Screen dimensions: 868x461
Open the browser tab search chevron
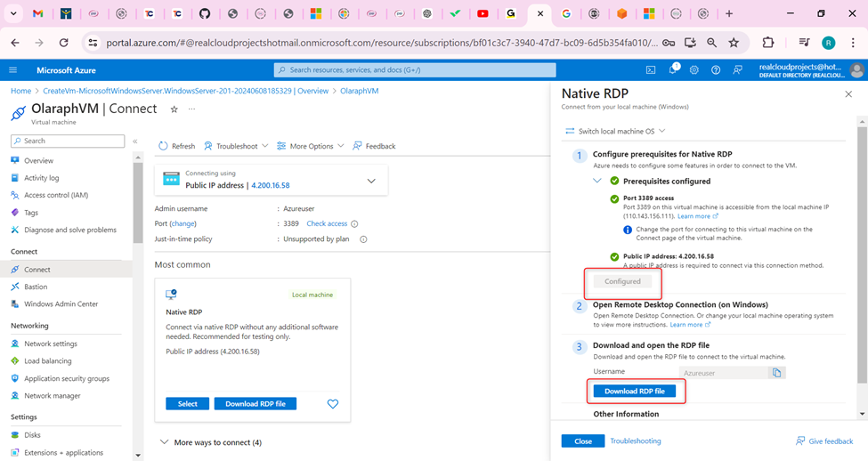click(x=13, y=13)
